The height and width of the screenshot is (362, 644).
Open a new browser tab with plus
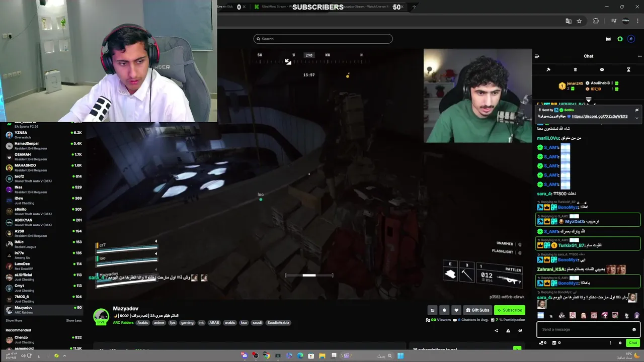tap(414, 7)
